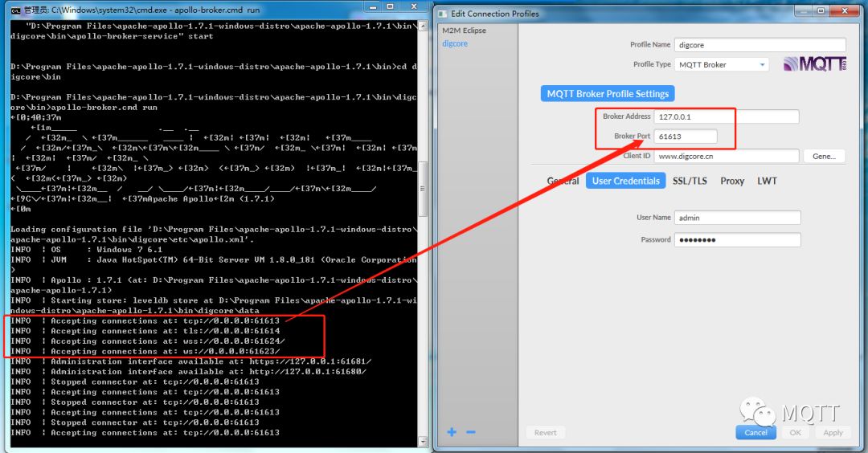Click the https://127.0.0.1:61681/ admin URL text
868x453 pixels.
point(310,361)
